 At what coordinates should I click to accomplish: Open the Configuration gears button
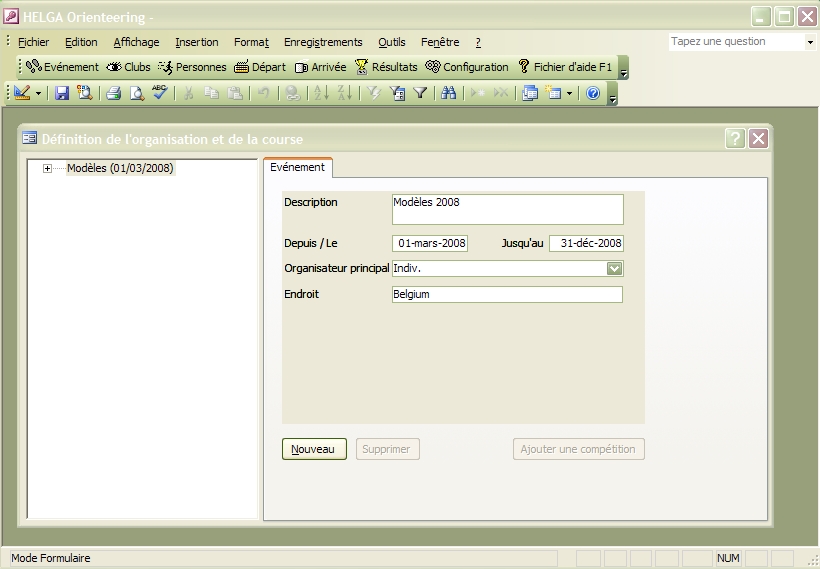(466, 67)
